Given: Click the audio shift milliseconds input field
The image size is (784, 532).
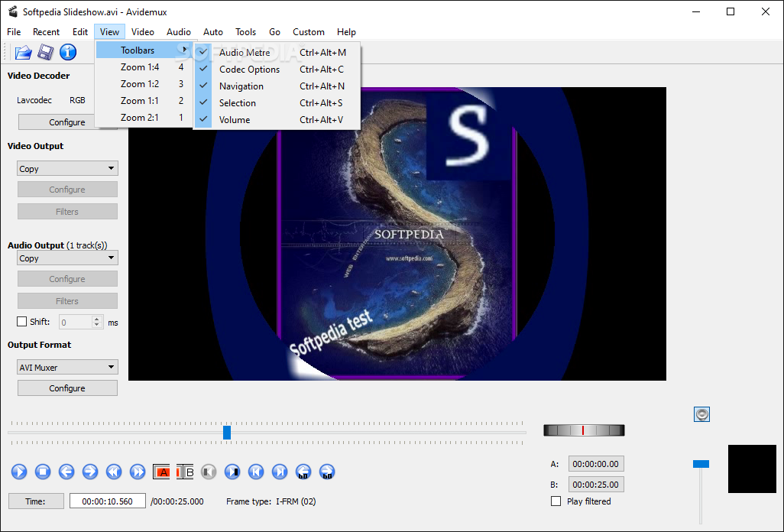Looking at the screenshot, I should pyautogui.click(x=76, y=322).
